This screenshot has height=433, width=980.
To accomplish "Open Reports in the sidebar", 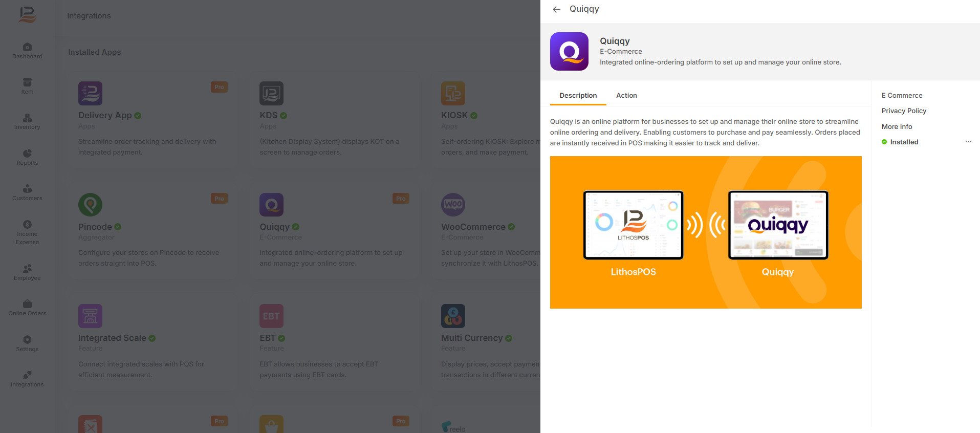I will [x=27, y=157].
